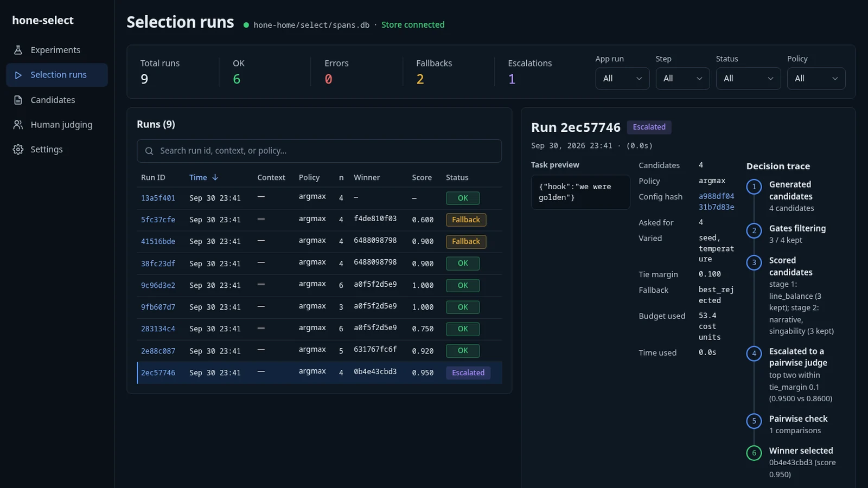Viewport: 868px width, 488px height.
Task: Click decision trace step 4 circle
Action: [754, 354]
